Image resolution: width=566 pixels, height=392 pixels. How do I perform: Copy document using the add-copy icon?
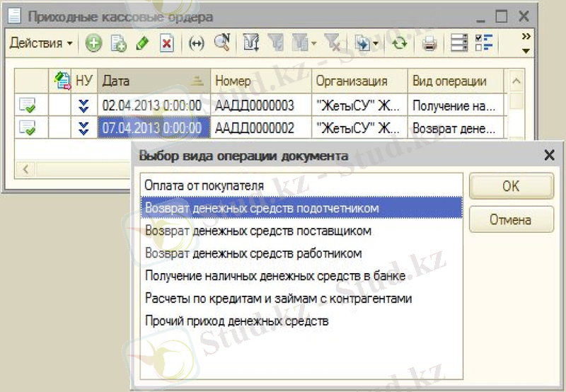(118, 44)
